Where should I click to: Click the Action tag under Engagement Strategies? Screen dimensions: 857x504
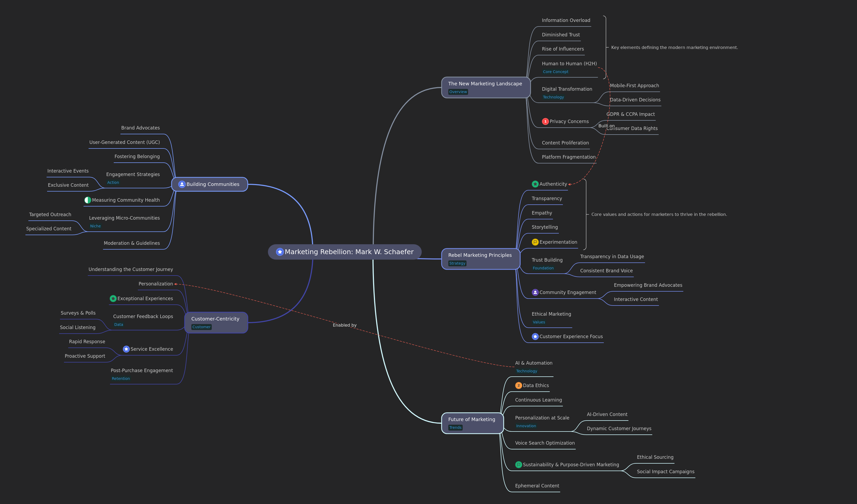point(113,182)
